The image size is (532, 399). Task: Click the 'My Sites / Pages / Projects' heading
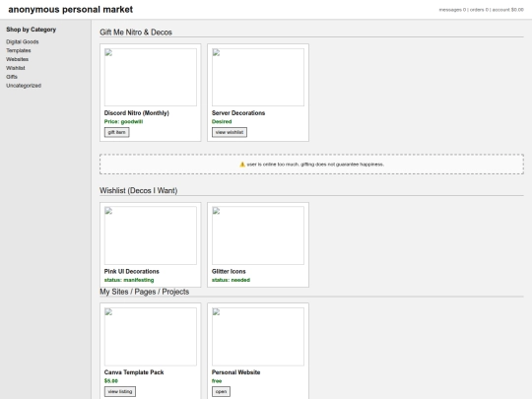coord(145,292)
